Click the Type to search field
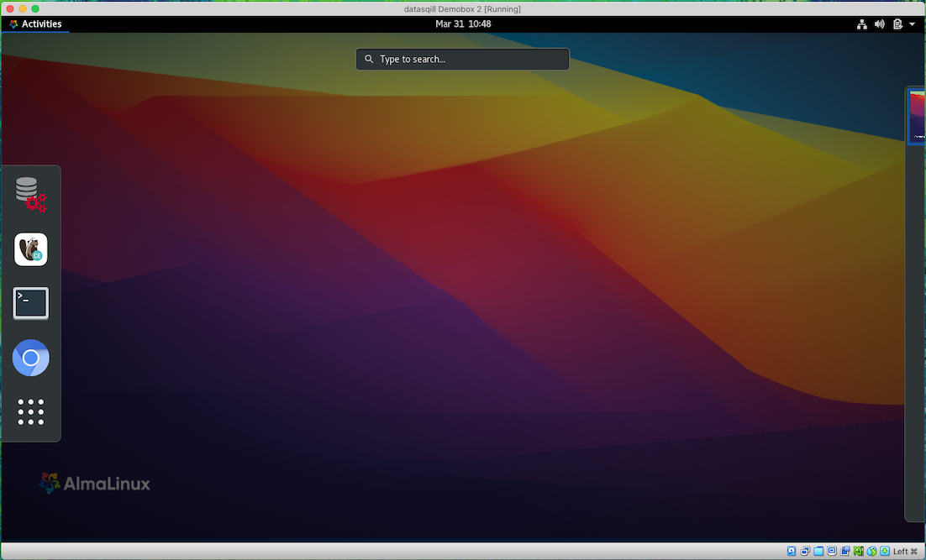Image resolution: width=926 pixels, height=560 pixels. pyautogui.click(x=463, y=60)
